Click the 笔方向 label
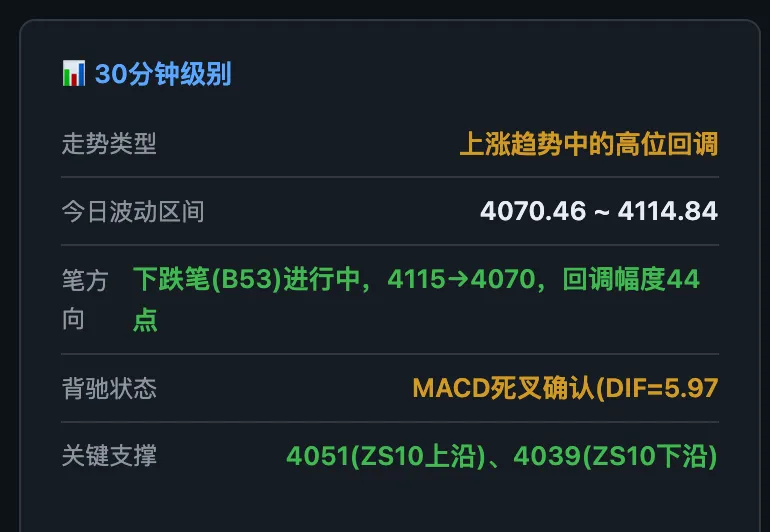 [x=85, y=300]
